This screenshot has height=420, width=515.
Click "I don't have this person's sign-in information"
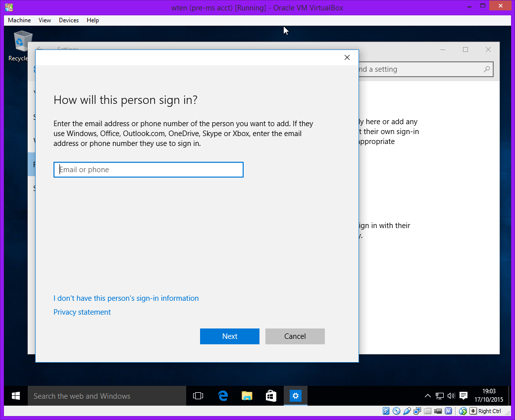126,298
